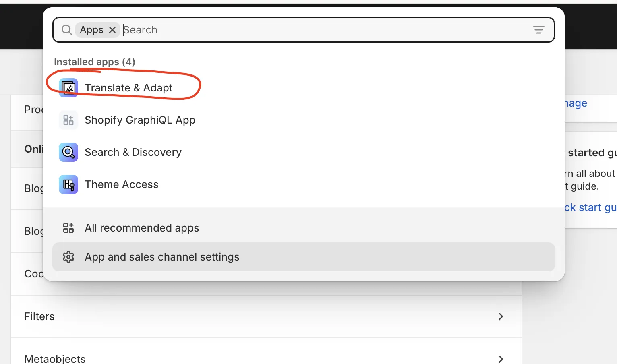Open the App and sales channel settings gear
617x364 pixels.
68,256
